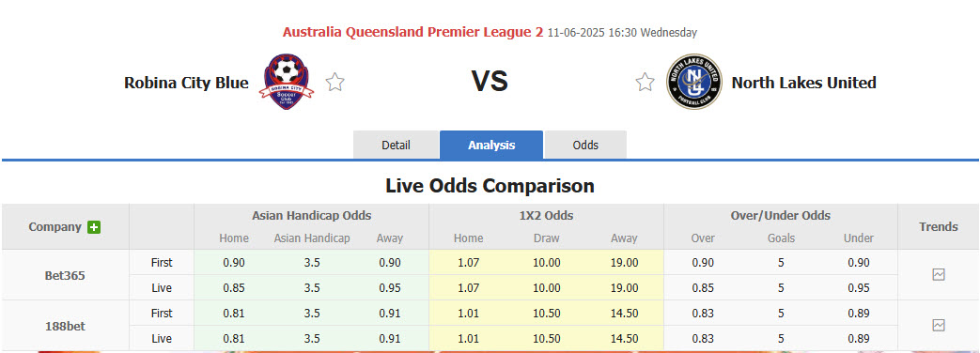Select the Analysis tab
This screenshot has width=980, height=353.
[x=491, y=145]
